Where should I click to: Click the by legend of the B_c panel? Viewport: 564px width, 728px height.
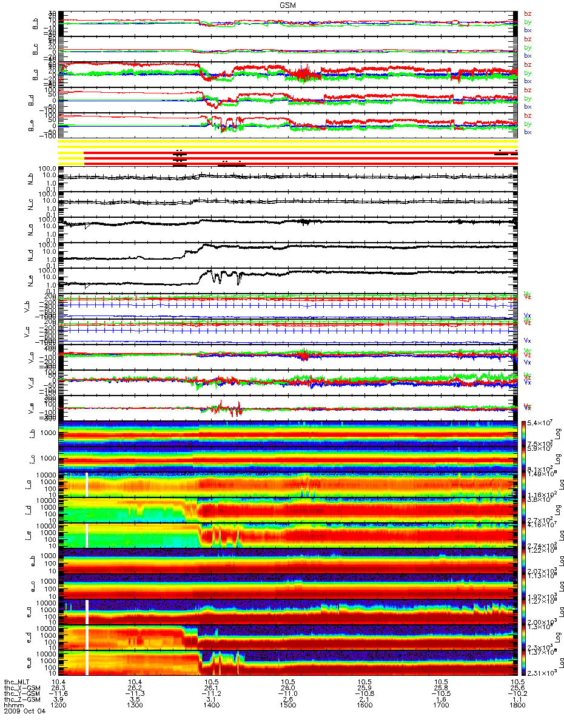[x=528, y=47]
